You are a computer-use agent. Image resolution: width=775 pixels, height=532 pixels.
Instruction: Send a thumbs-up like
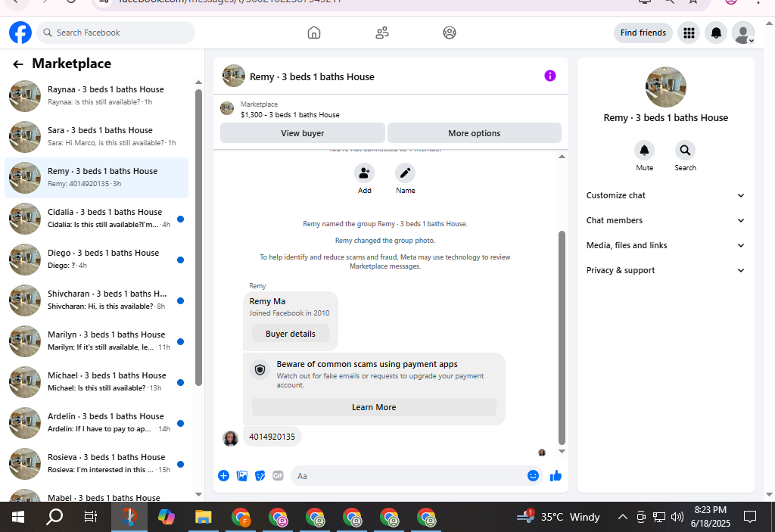pos(556,476)
